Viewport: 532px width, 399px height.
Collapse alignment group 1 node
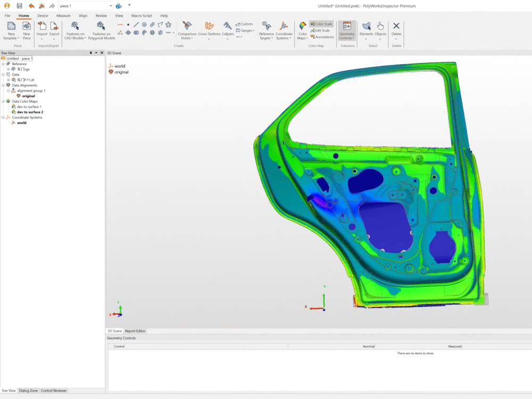[8, 90]
